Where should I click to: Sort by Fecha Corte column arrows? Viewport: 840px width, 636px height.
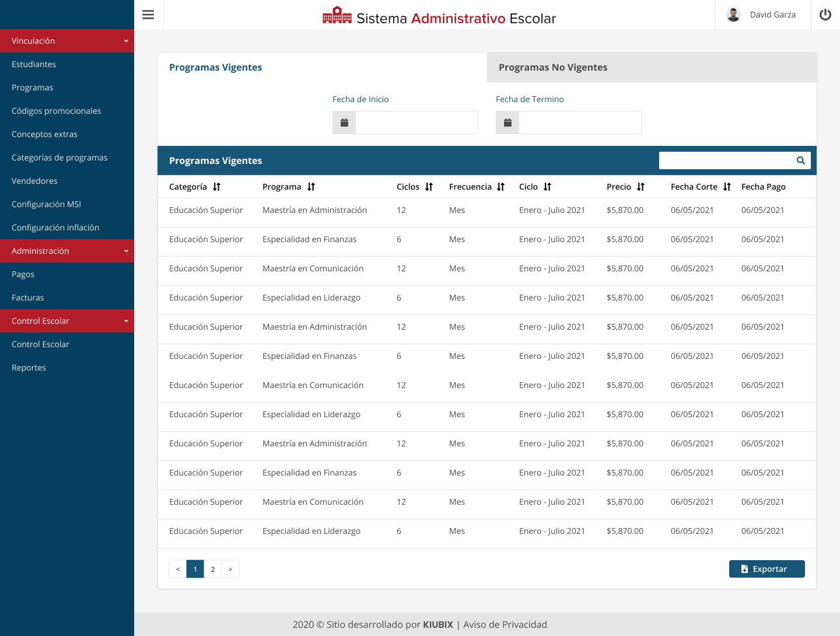point(727,187)
